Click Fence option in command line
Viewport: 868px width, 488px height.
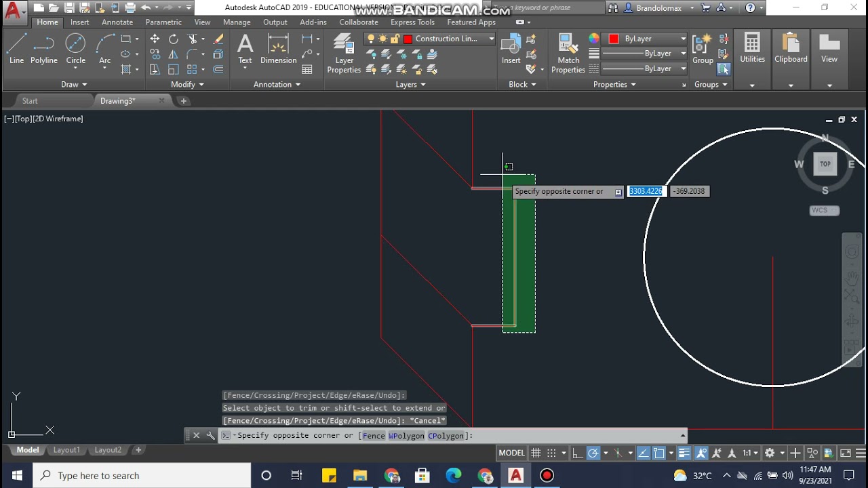coord(374,436)
